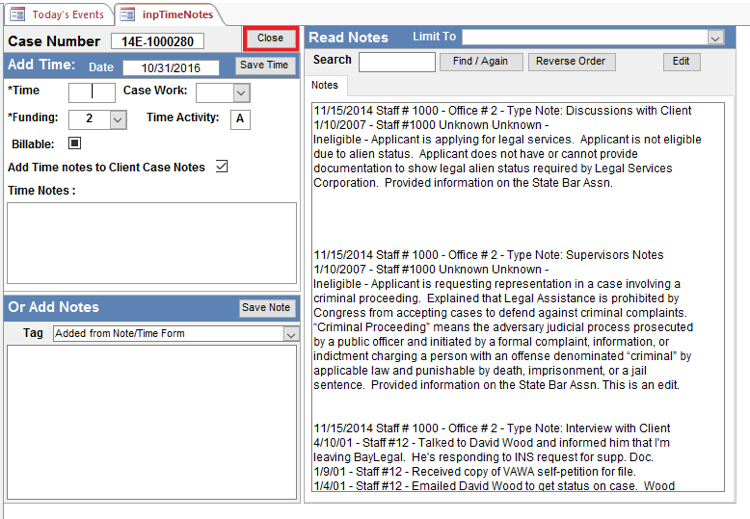The width and height of the screenshot is (750, 519).
Task: Open the Case Work dropdown
Action: (240, 93)
